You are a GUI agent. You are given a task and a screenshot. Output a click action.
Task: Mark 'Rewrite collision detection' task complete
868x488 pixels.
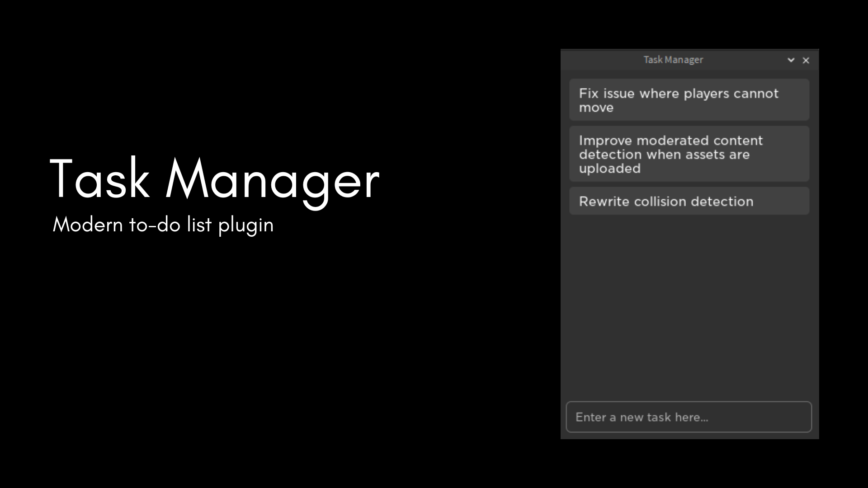(689, 201)
